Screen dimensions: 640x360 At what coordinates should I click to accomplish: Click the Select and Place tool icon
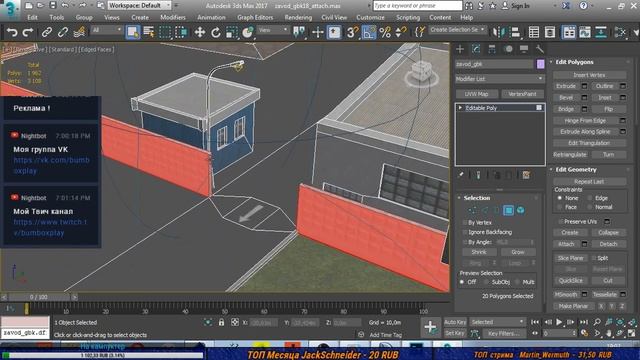[x=247, y=32]
